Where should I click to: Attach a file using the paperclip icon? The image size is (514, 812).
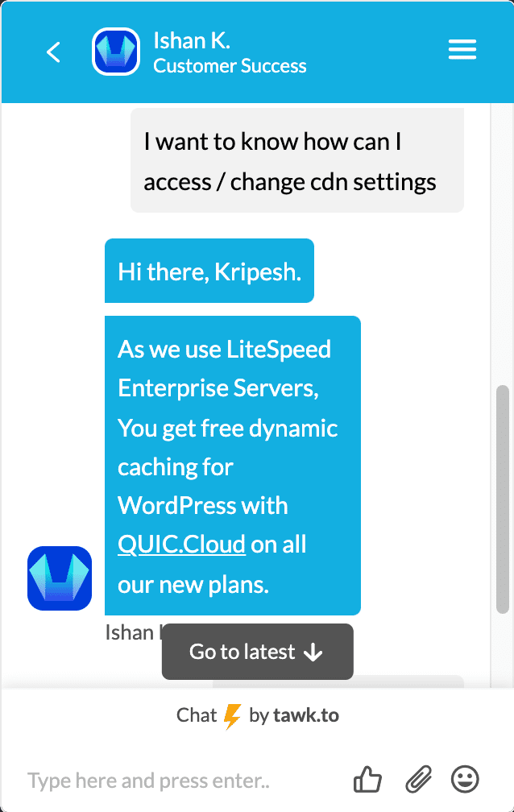pos(418,779)
